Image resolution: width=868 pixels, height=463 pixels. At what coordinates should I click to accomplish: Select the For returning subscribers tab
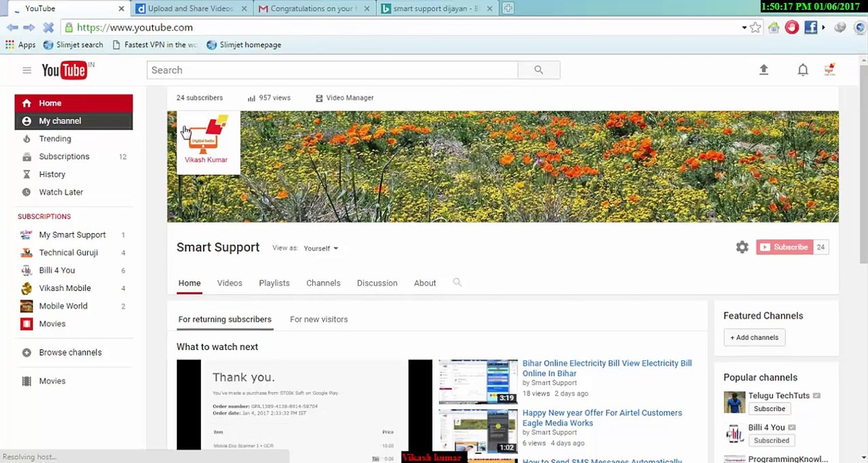[x=225, y=319]
